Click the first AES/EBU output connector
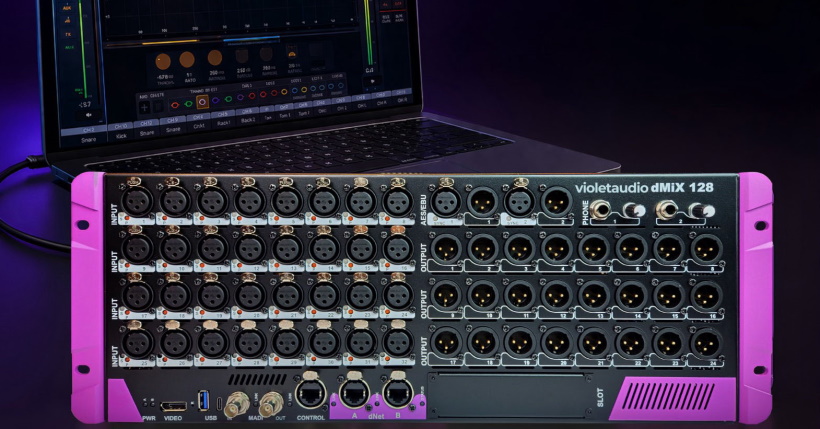Image resolution: width=820 pixels, height=429 pixels. point(482,201)
